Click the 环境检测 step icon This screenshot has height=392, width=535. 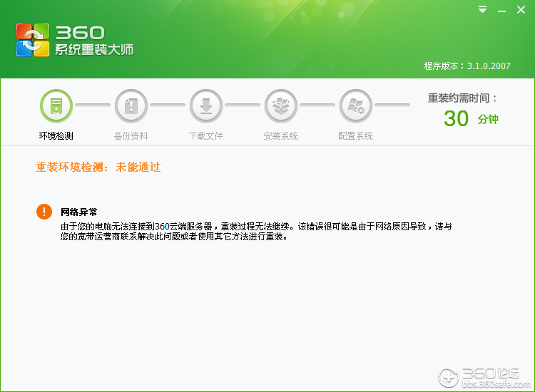(56, 106)
